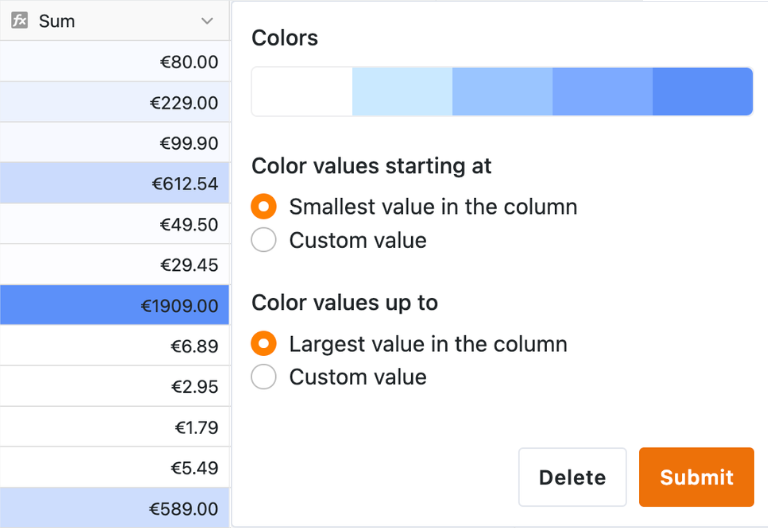Select 'Smallest value in the column' radio

tap(264, 207)
